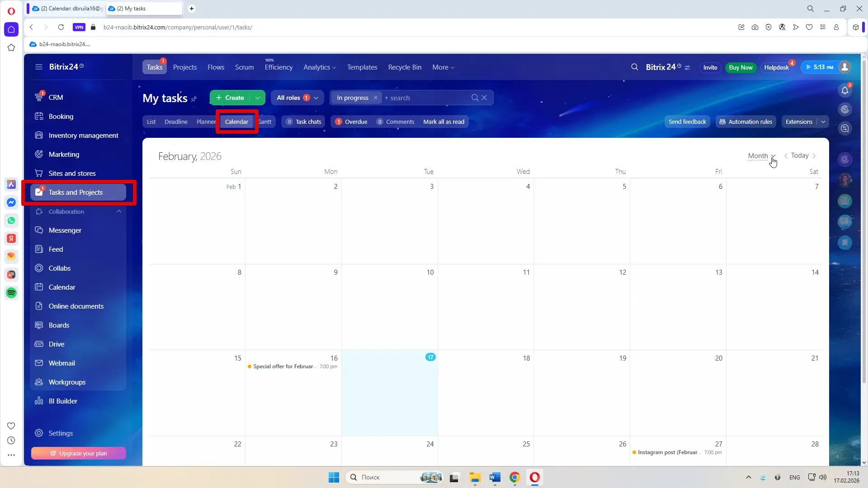Toggle the Overdue counter filter
The height and width of the screenshot is (488, 868).
351,122
